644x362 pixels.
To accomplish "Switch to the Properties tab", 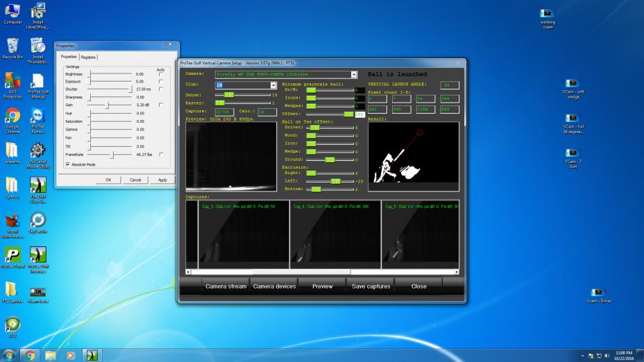I will pos(69,57).
